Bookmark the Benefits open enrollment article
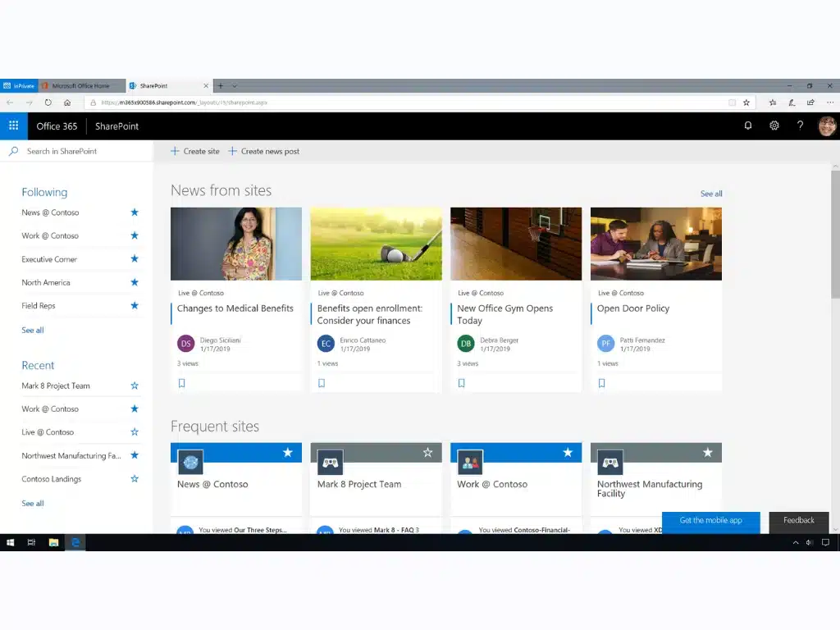 [x=322, y=383]
